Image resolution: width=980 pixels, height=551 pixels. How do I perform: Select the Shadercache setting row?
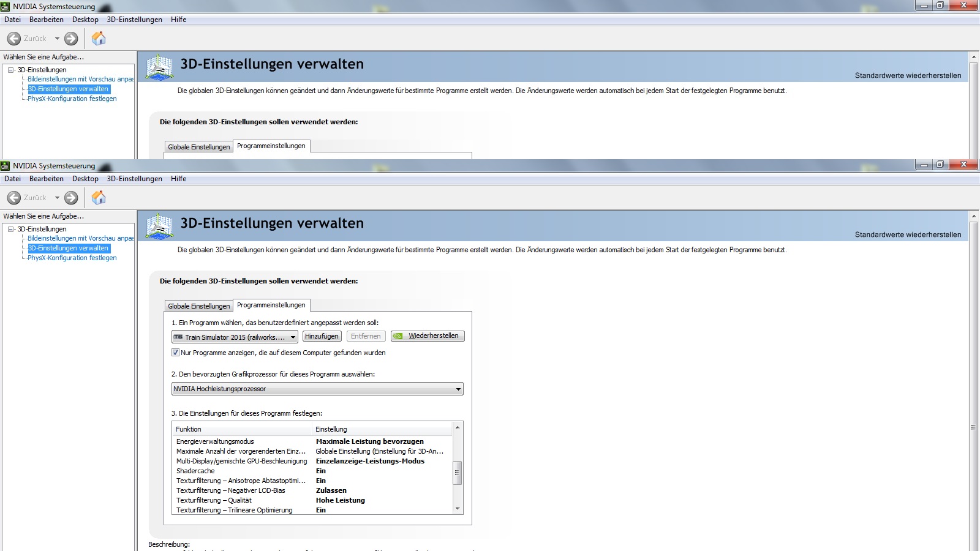(312, 471)
